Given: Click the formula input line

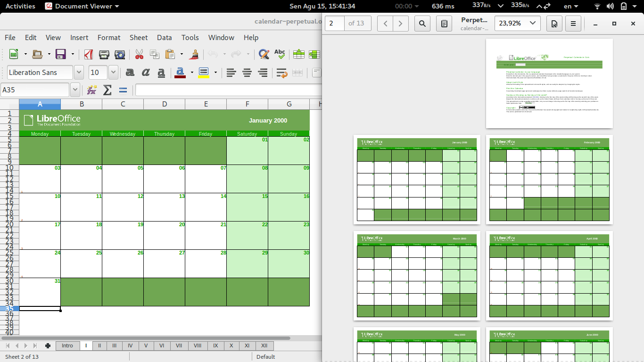Looking at the screenshot, I should tap(229, 90).
